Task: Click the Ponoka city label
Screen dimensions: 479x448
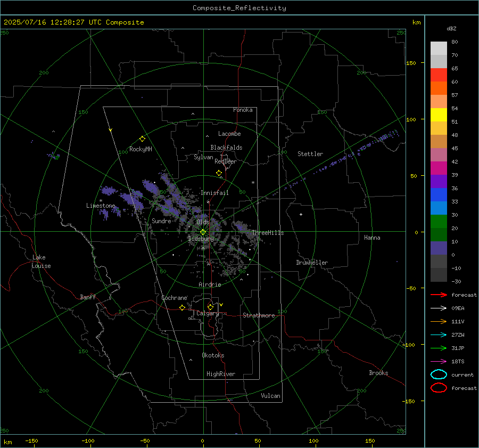Action: 243,110
